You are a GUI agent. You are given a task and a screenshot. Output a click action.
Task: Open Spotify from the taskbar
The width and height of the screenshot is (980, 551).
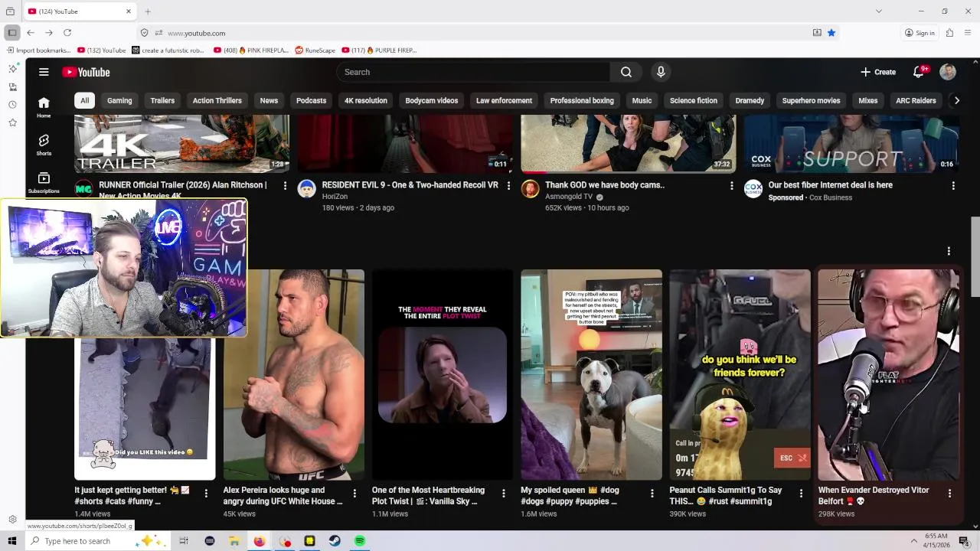coord(360,541)
